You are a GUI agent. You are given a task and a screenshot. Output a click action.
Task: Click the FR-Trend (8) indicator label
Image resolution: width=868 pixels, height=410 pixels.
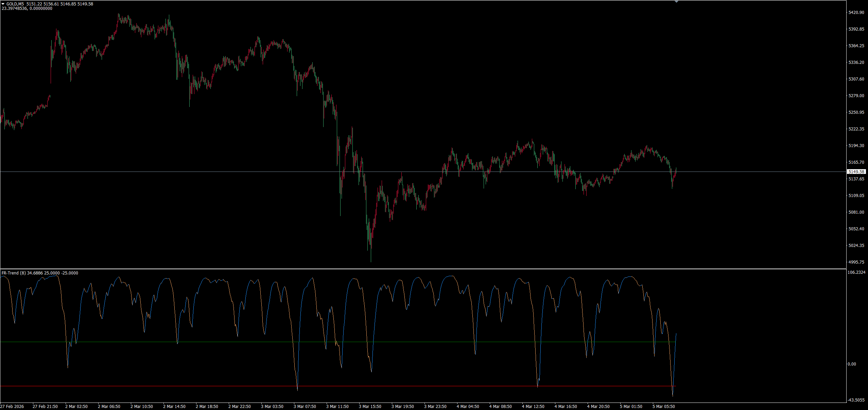click(14, 273)
